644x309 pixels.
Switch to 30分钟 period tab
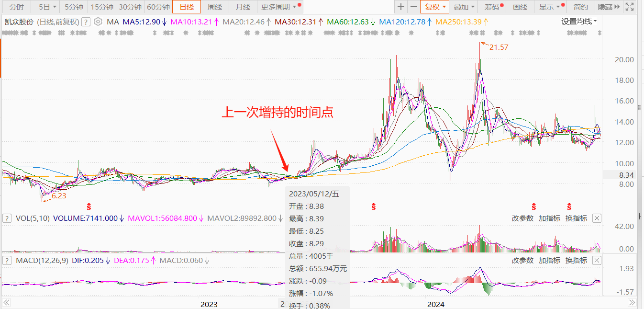pyautogui.click(x=130, y=7)
